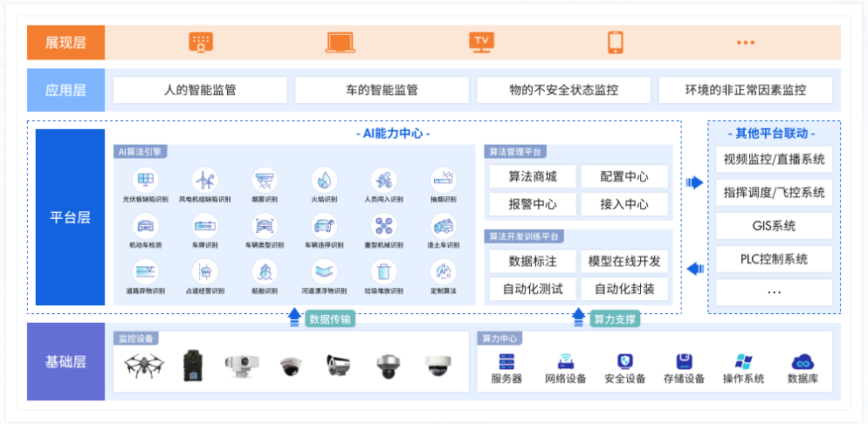Click the large-screen console icon in 展现层
The height and width of the screenshot is (424, 868).
coord(201,43)
